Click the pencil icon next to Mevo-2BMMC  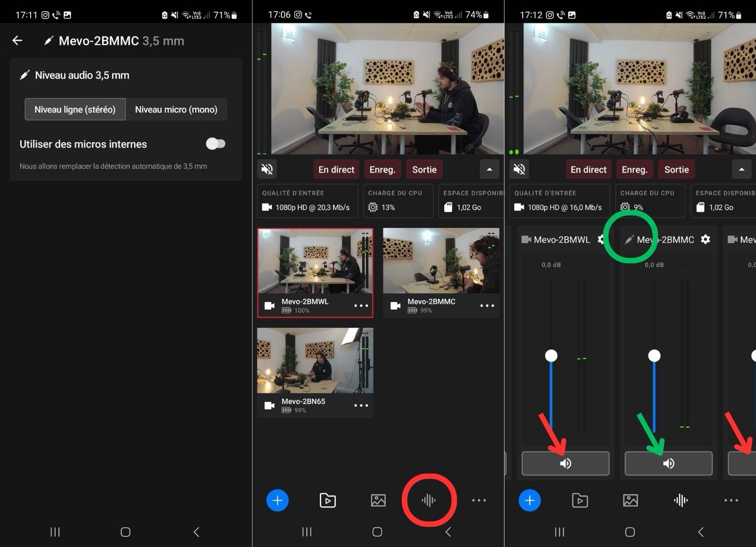tap(629, 239)
